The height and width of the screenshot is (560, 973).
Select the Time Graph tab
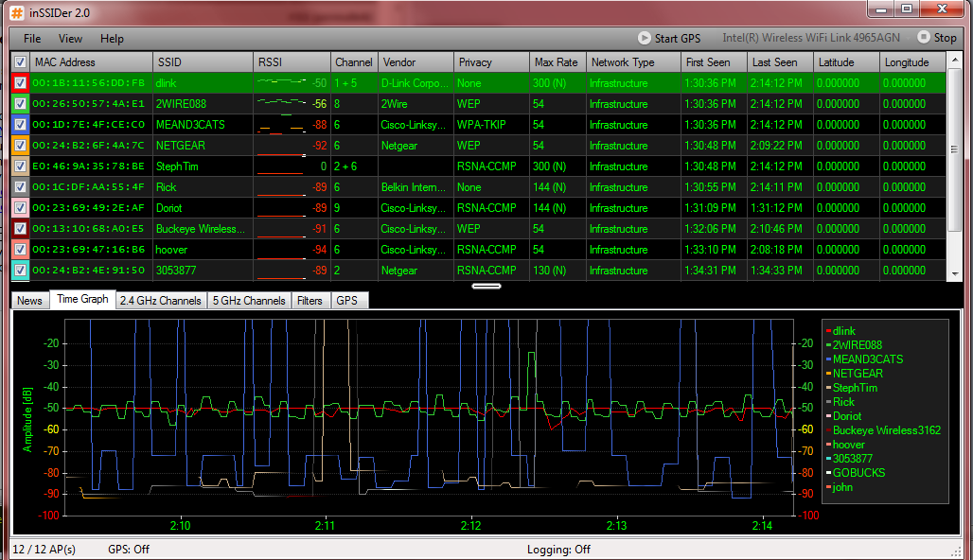point(82,299)
